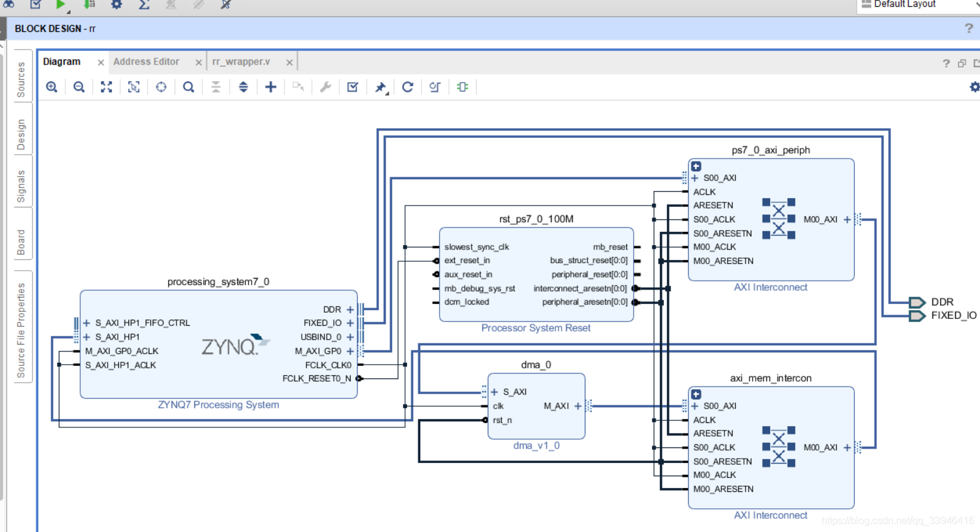980x532 pixels.
Task: Expand S00_AXI on axi_mem_intercon
Action: (695, 406)
